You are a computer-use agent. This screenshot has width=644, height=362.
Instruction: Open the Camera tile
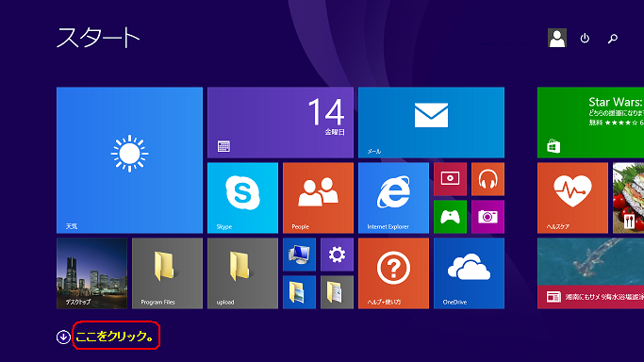coord(487,217)
